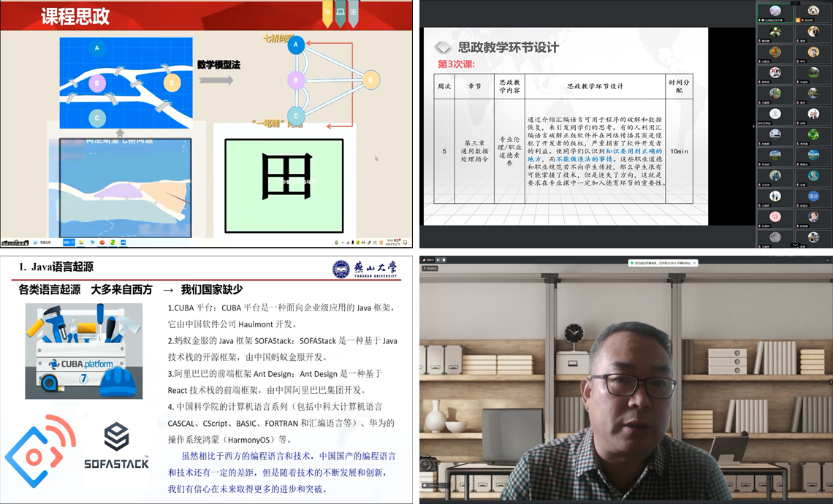Click the blue app icon in taskbar
833x504 pixels.
pos(123,243)
